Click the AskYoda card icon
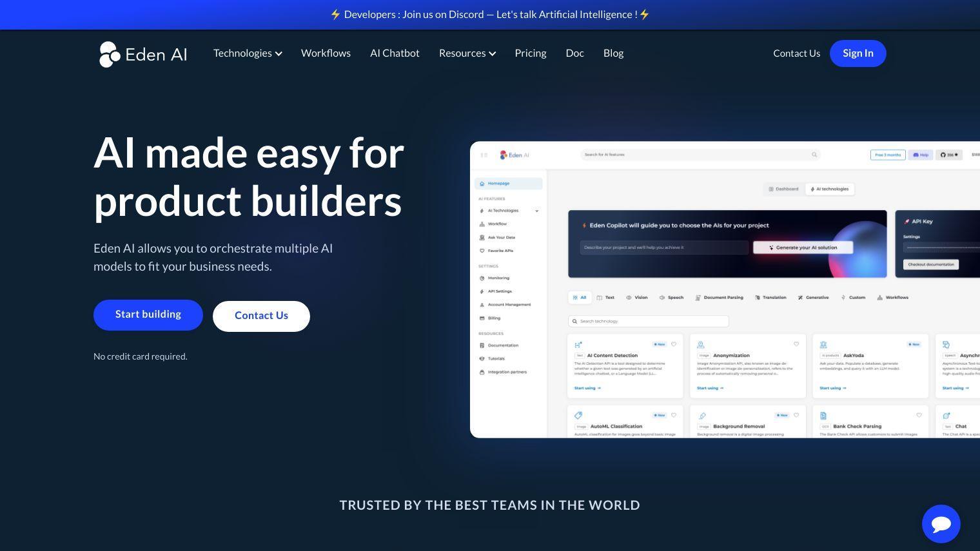Screen dimensions: 980x551 tap(823, 345)
